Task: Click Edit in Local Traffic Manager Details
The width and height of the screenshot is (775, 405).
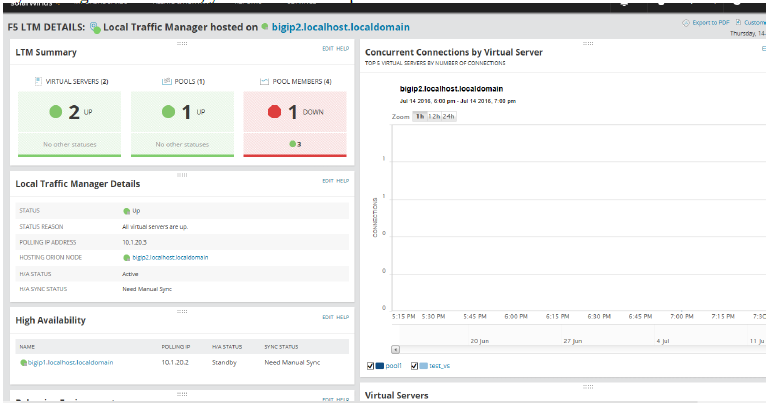Action: point(328,181)
